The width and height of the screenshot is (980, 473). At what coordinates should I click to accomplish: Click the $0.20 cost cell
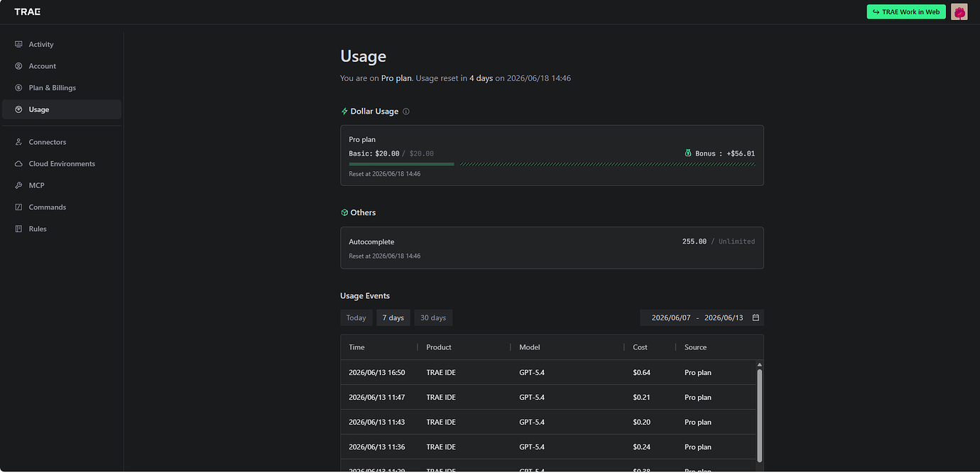coord(642,422)
